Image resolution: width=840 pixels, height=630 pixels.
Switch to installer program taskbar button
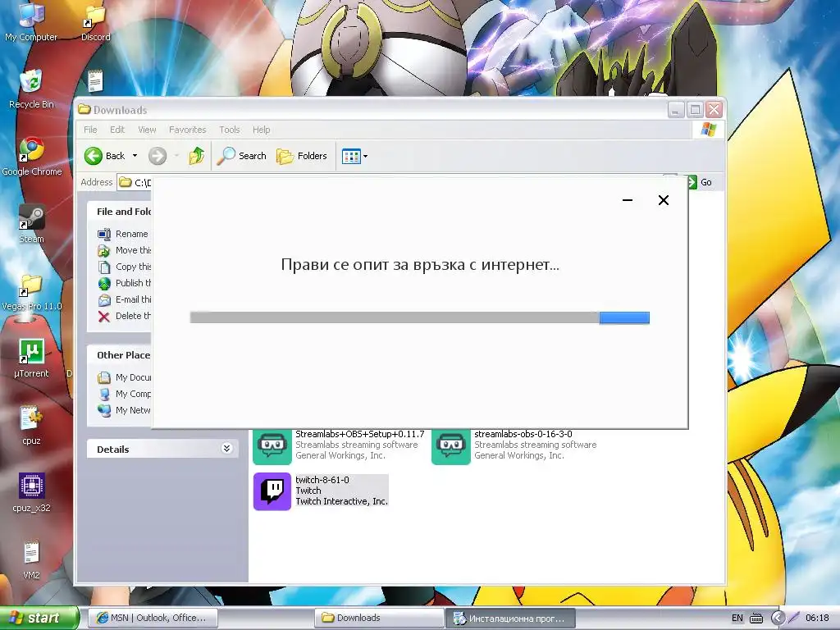(511, 619)
